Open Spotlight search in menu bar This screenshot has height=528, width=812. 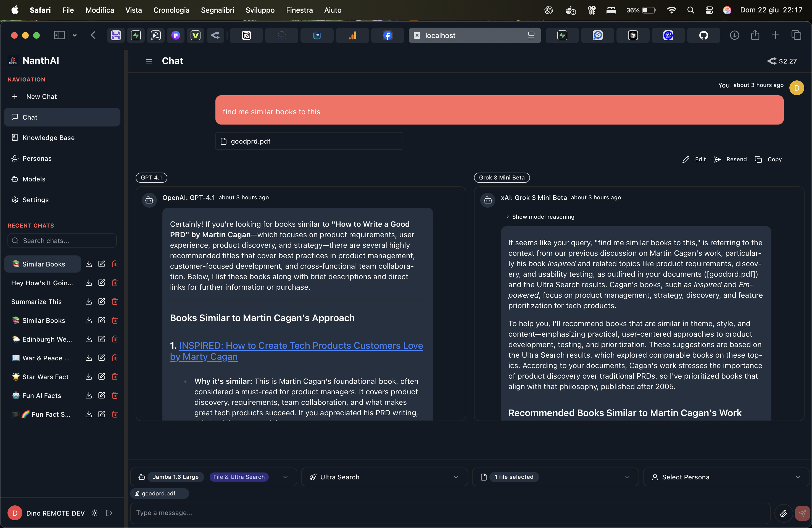[x=690, y=10]
